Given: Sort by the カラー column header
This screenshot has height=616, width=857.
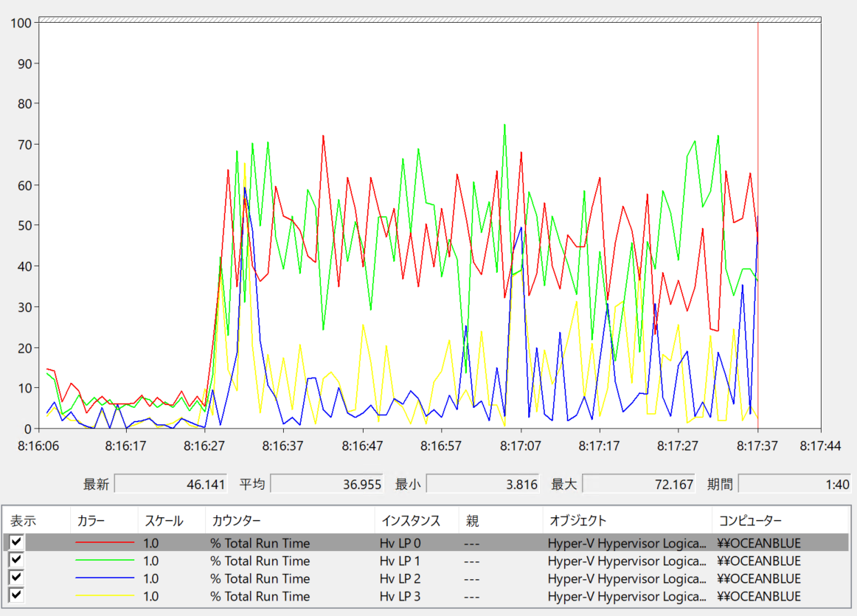Looking at the screenshot, I should tap(104, 520).
